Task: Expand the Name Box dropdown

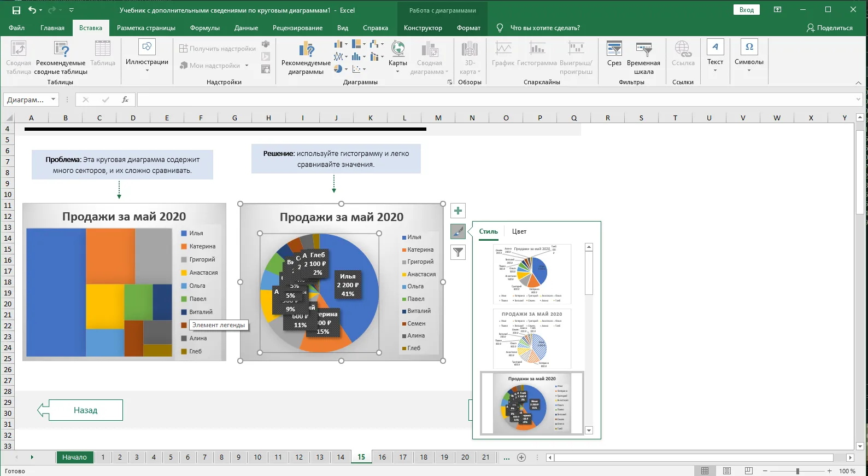Action: 53,100
